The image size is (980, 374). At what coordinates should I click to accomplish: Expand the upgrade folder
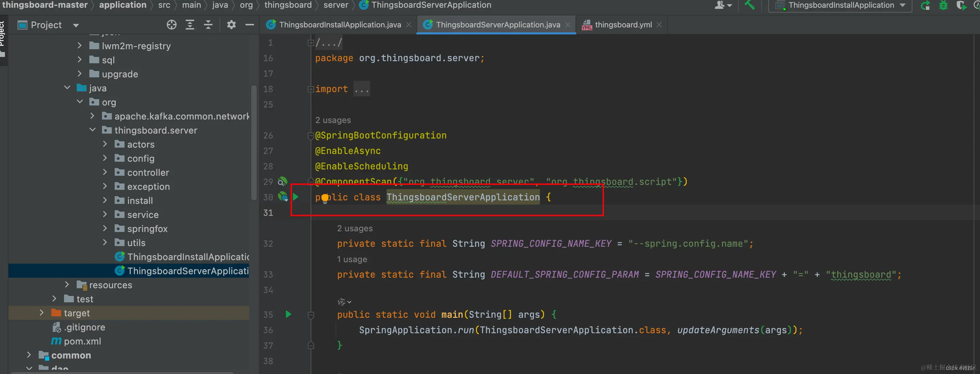coord(79,74)
